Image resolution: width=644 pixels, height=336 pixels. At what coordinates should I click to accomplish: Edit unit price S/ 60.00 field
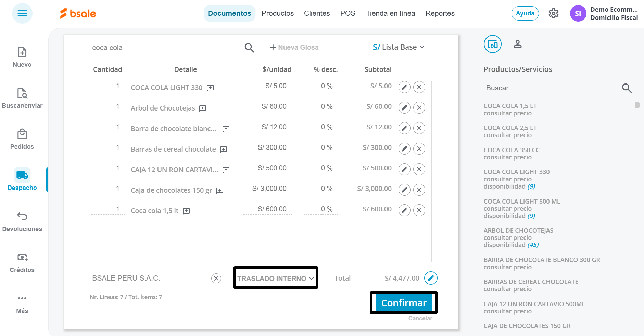click(x=267, y=106)
